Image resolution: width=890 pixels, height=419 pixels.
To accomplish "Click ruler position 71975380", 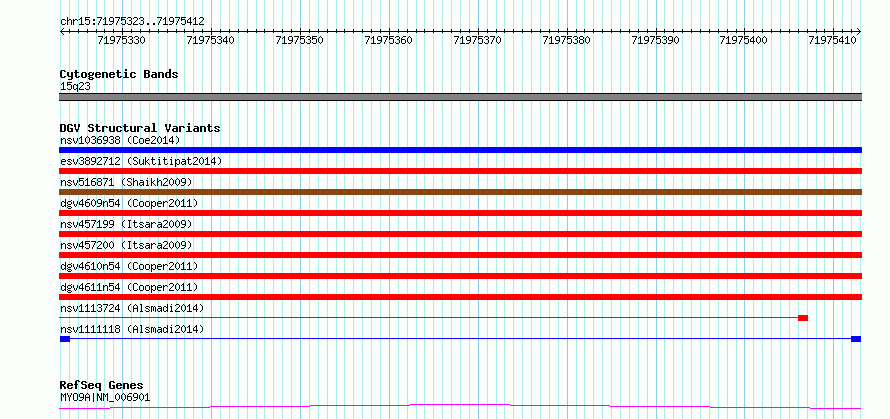I will [x=567, y=40].
